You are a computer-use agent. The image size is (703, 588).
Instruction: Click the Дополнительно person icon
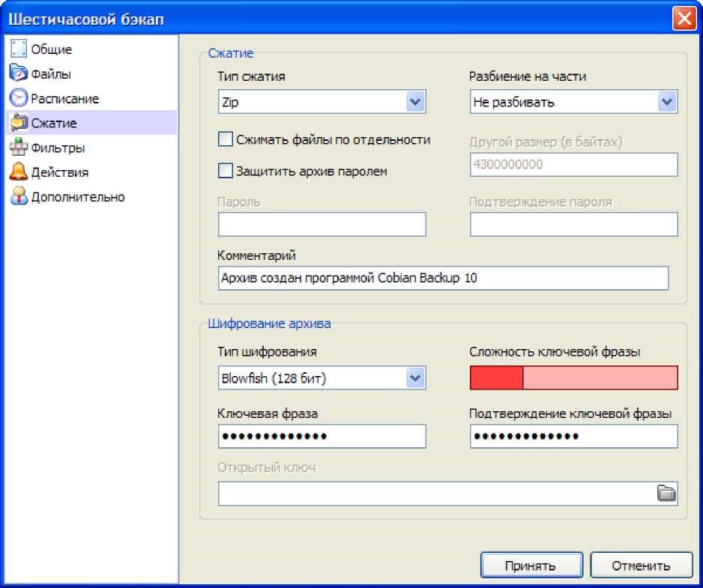[x=19, y=196]
